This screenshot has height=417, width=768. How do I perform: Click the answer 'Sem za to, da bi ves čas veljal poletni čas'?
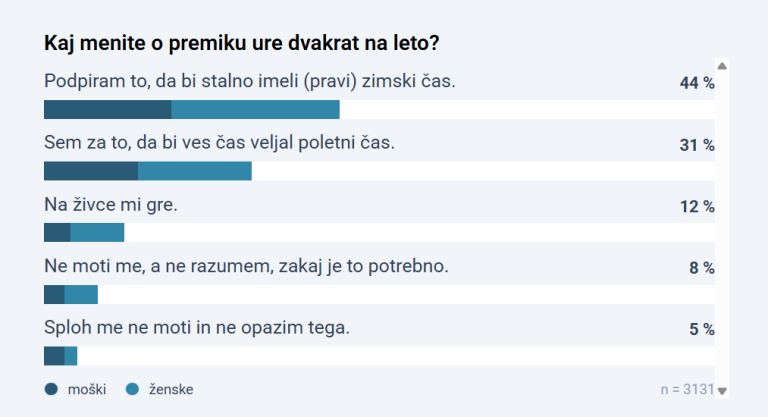(220, 143)
